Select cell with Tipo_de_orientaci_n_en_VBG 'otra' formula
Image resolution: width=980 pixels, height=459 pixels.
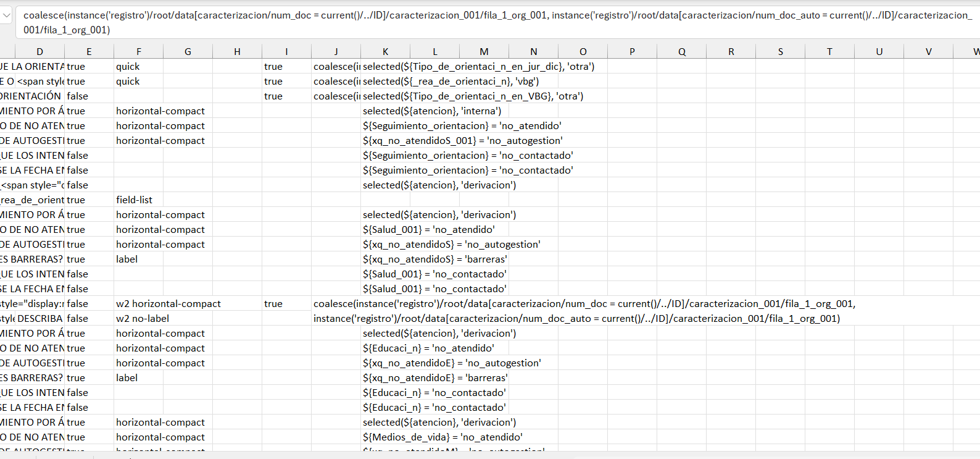pyautogui.click(x=473, y=96)
